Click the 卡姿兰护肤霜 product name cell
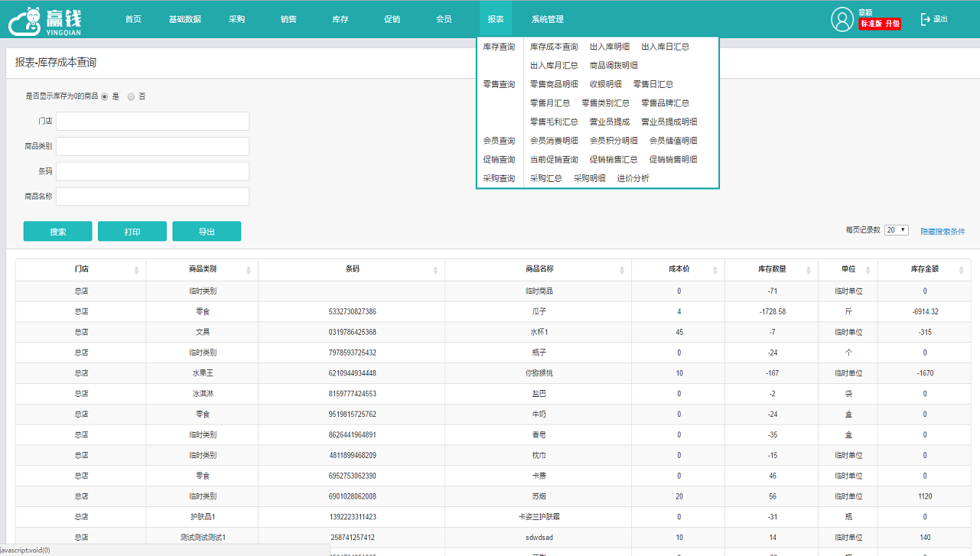The height and width of the screenshot is (556, 980). click(539, 517)
